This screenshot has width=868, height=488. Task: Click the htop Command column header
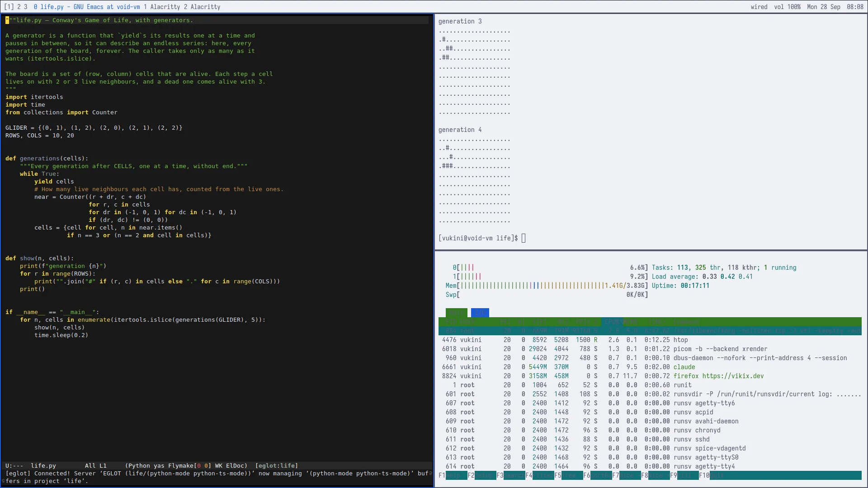point(686,322)
